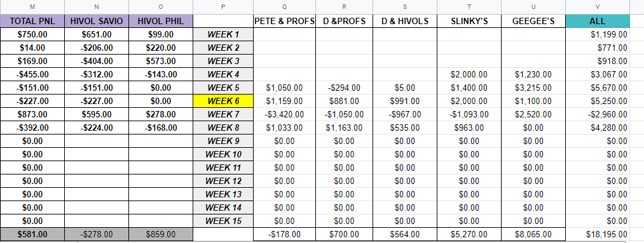Click the $18,195.00 grand total cell
Screen dimensions: 644x243
pos(598,234)
